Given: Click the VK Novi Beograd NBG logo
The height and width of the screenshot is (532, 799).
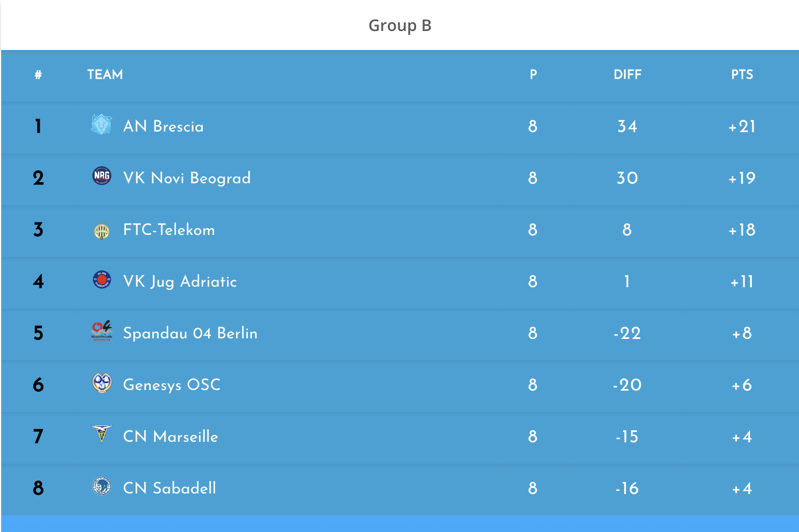Looking at the screenshot, I should point(102,176).
